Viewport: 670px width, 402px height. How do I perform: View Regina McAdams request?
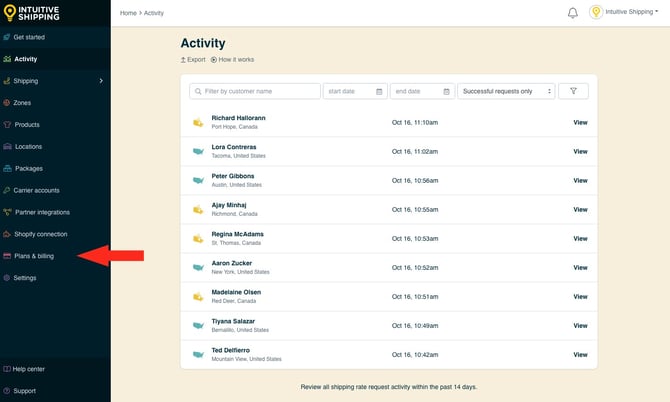point(580,238)
